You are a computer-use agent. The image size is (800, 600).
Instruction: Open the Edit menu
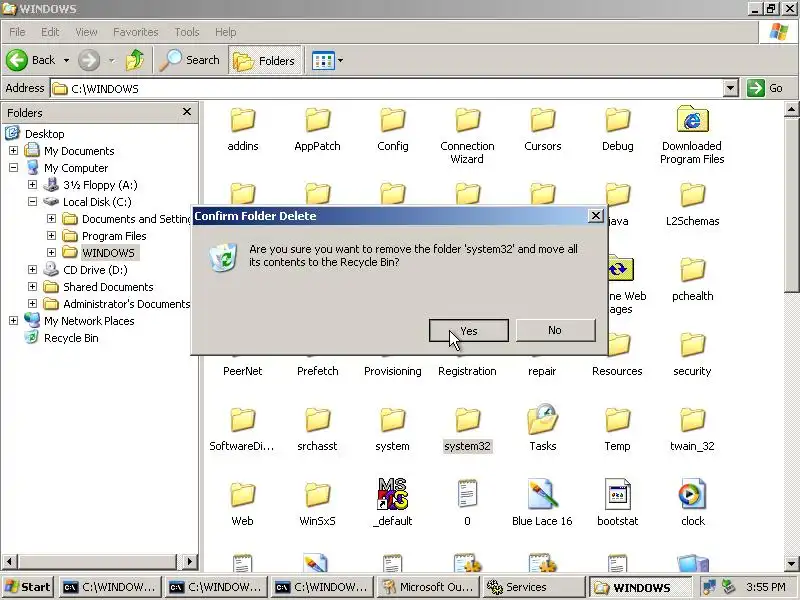click(x=50, y=32)
